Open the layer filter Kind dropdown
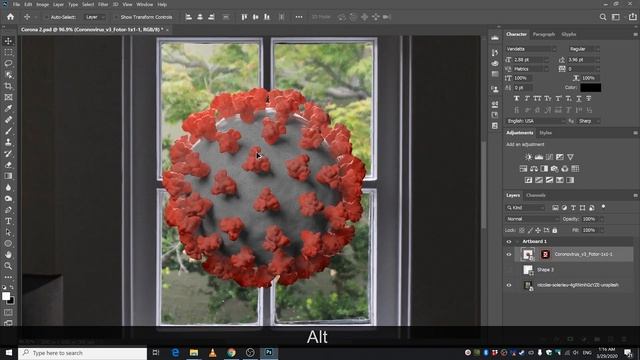The image size is (640, 360). (x=525, y=208)
